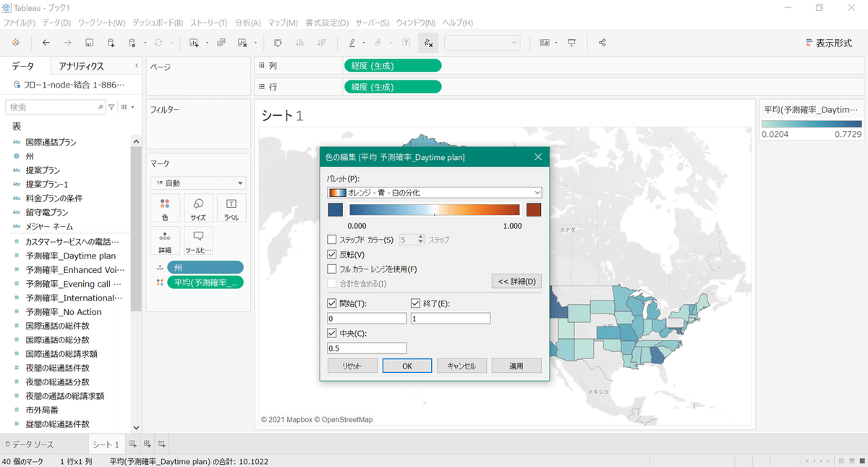The width and height of the screenshot is (868, 467).
Task: Click OK in the Edit Colors dialog
Action: 407,366
